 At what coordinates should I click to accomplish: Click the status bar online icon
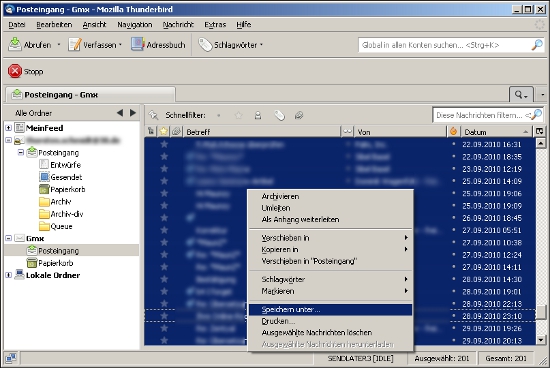click(x=11, y=358)
